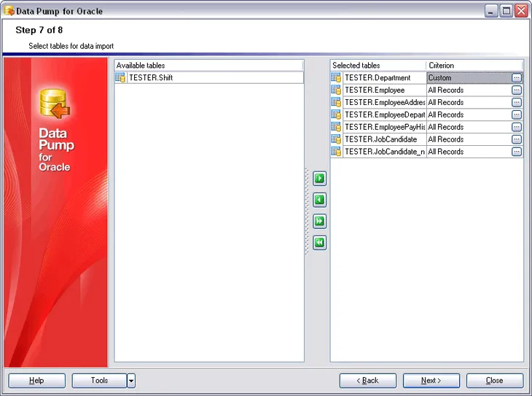Click the Criterion column header
The width and height of the screenshot is (532, 396).
(x=474, y=65)
